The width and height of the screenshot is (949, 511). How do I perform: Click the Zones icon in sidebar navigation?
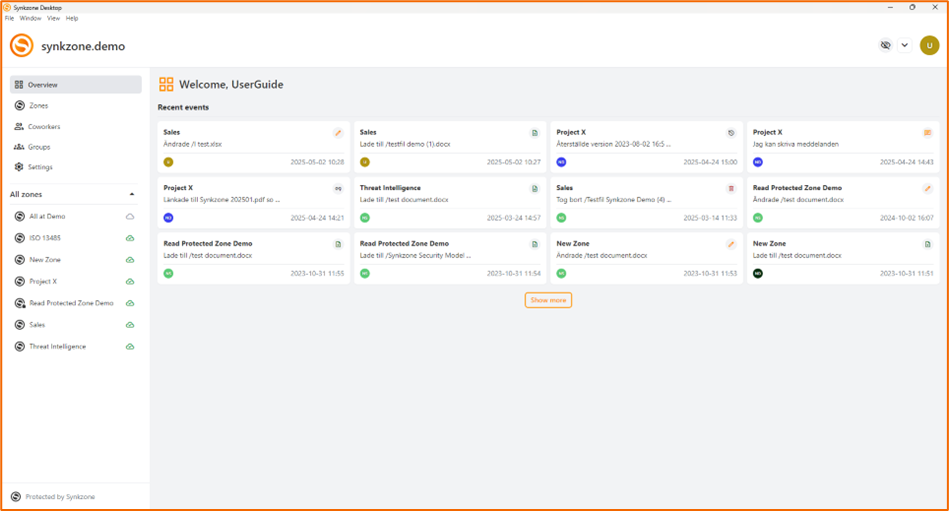[19, 105]
